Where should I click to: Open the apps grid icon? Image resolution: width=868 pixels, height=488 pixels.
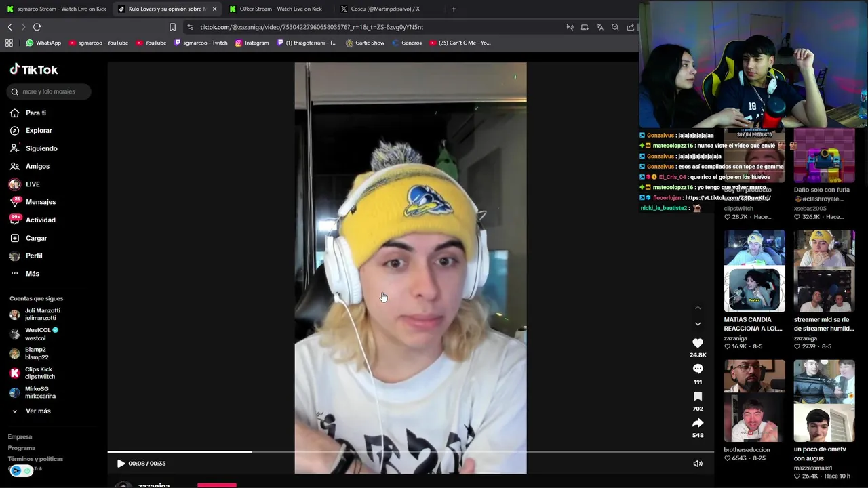[9, 43]
